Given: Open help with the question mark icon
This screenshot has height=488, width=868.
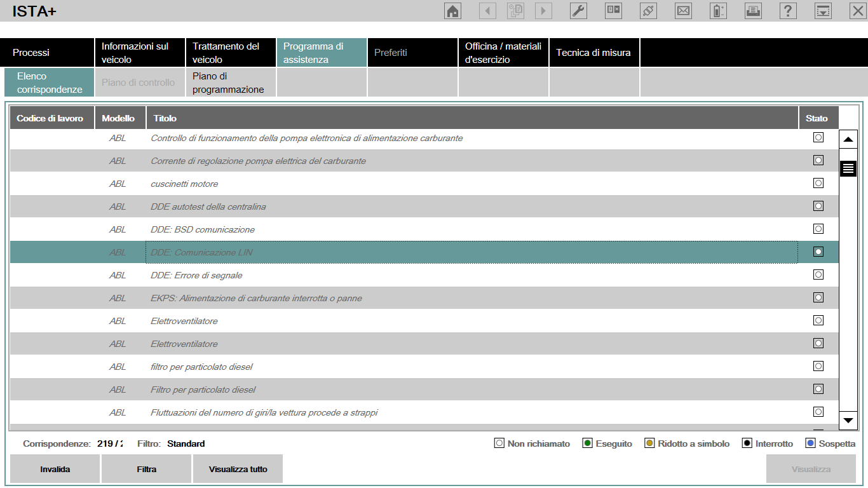Looking at the screenshot, I should [788, 11].
